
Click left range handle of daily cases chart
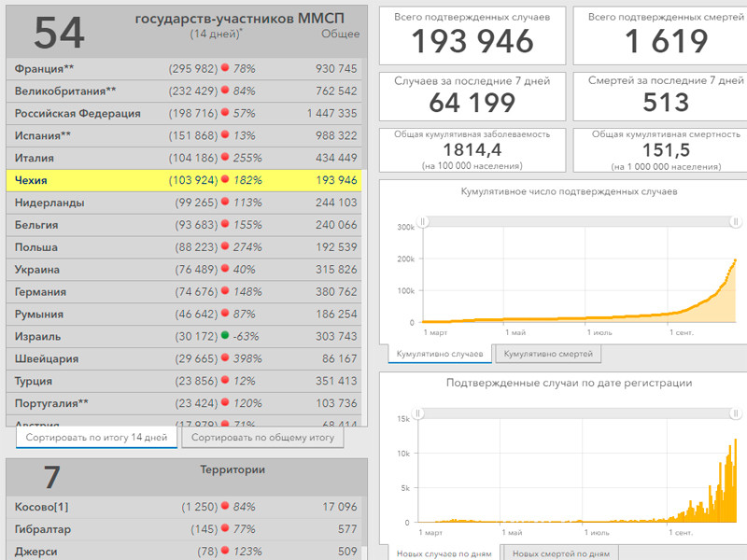[x=418, y=413]
